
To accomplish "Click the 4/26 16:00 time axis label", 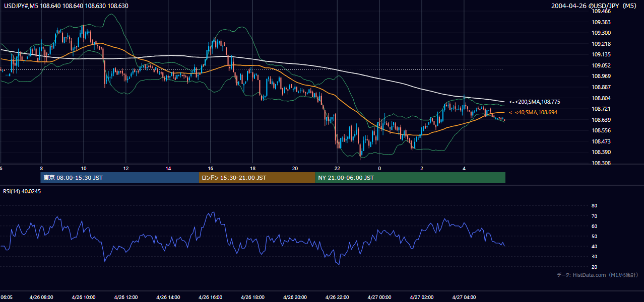I will 211,297.
